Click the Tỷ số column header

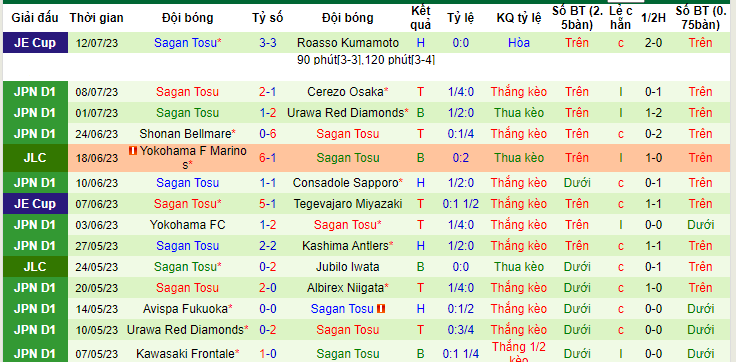[268, 18]
